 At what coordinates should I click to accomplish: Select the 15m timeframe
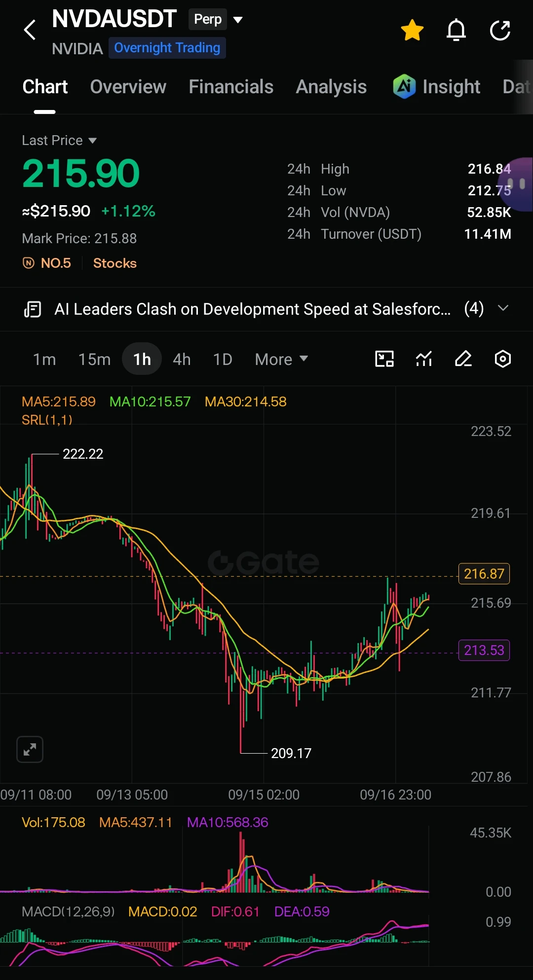tap(94, 359)
